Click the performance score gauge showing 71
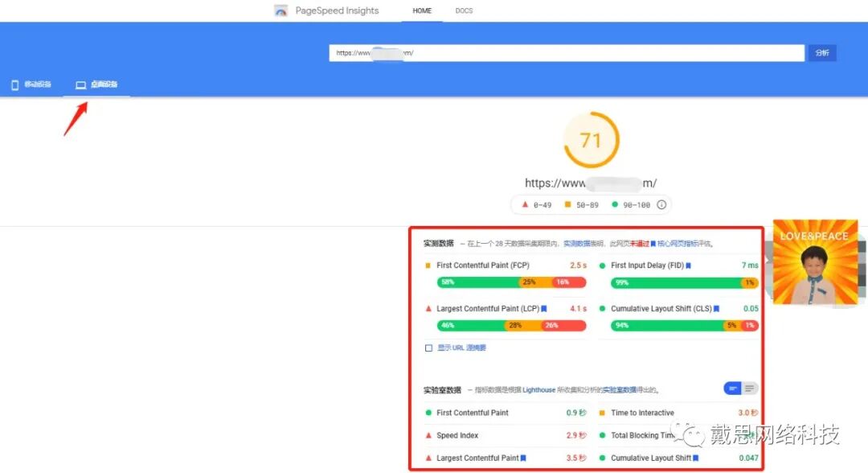 [592, 140]
